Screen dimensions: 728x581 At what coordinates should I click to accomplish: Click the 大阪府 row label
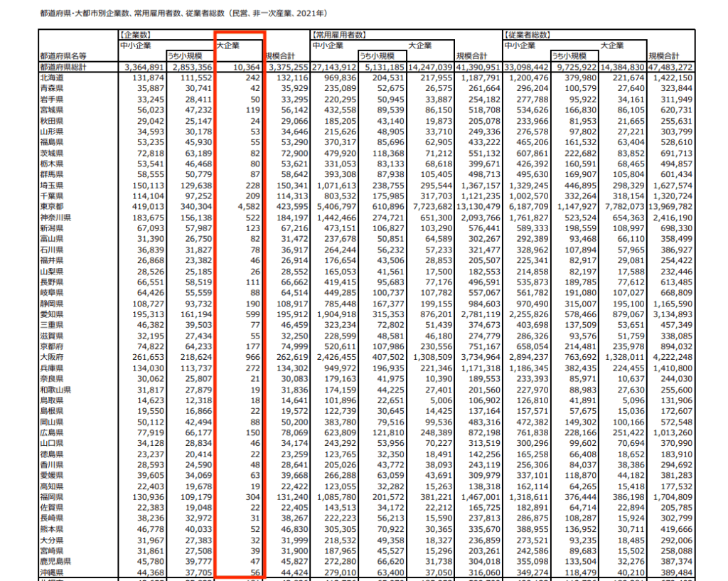click(x=51, y=357)
